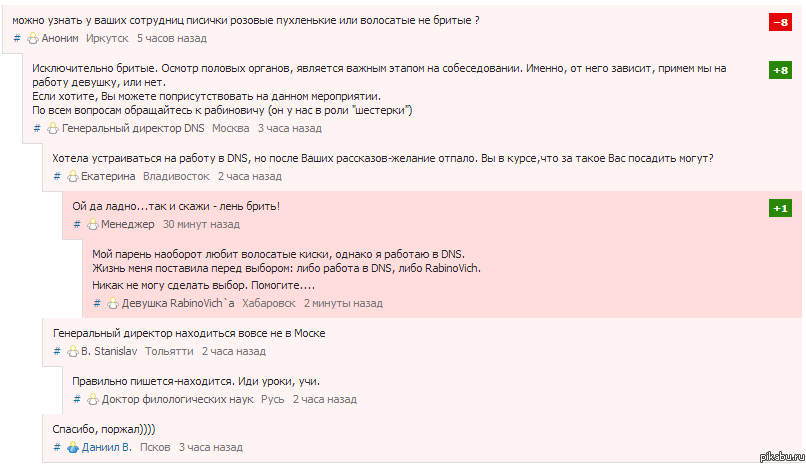
Task: Click avatar icon of Девушка RabinoVich`a
Action: point(113,303)
